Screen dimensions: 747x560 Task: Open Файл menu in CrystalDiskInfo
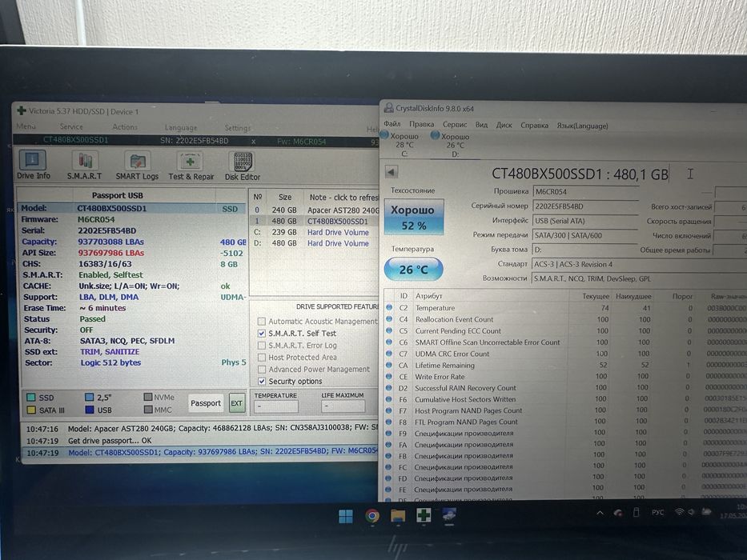392,124
